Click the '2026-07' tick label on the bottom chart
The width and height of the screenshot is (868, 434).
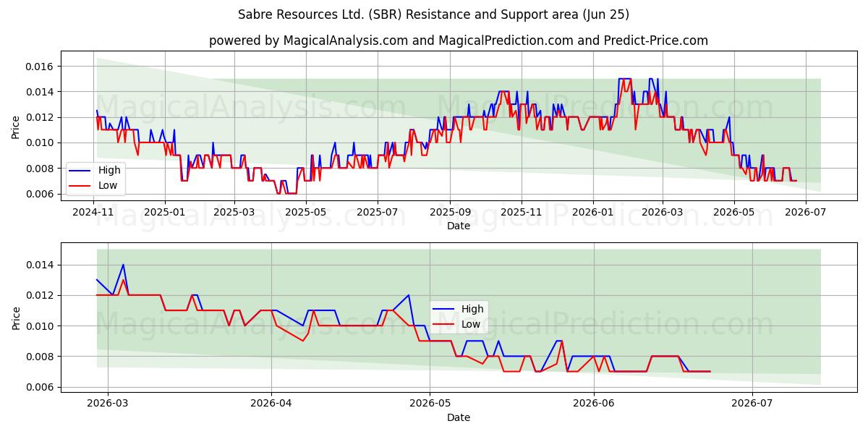click(x=752, y=402)
